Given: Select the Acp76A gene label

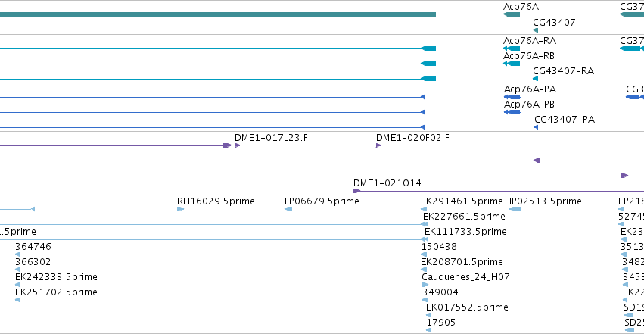Looking at the screenshot, I should tap(521, 7).
